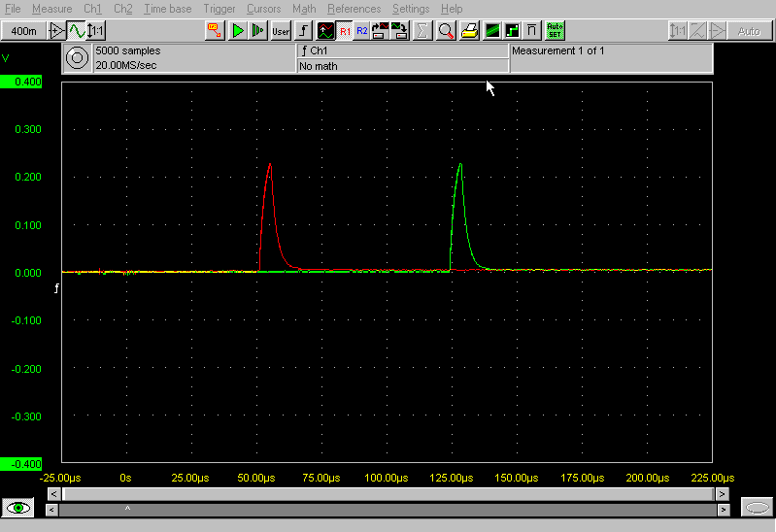The image size is (776, 532).
Task: Open the Time base menu
Action: point(167,9)
